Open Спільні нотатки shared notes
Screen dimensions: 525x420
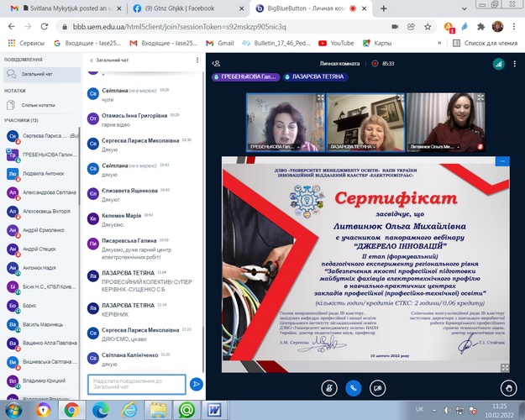(x=35, y=105)
